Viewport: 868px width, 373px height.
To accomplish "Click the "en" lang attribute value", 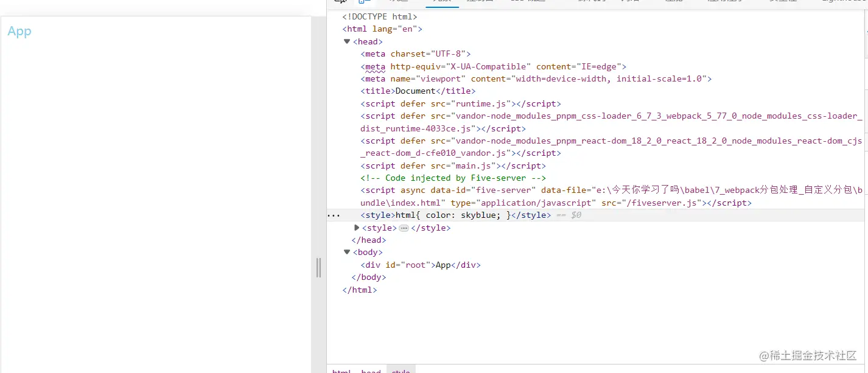I will [407, 29].
